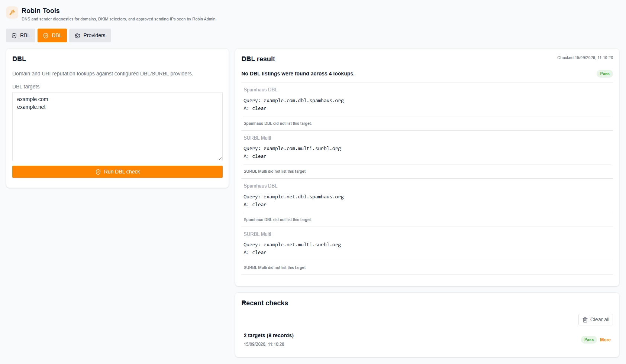Viewport: 626px width, 364px height.
Task: Click the 'DBL result' heading
Action: point(258,59)
